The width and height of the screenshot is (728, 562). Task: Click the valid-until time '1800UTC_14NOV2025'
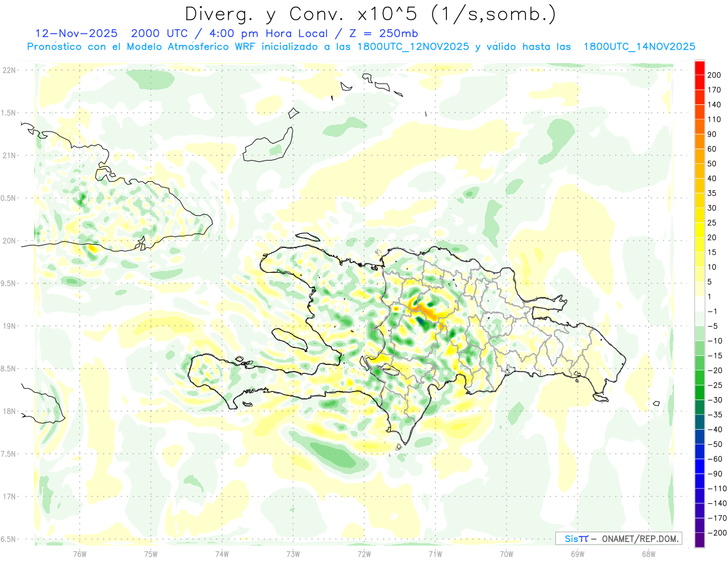(x=639, y=47)
